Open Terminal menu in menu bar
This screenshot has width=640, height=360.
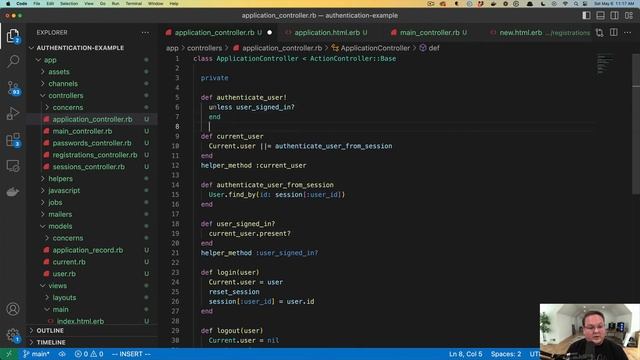tap(133, 4)
